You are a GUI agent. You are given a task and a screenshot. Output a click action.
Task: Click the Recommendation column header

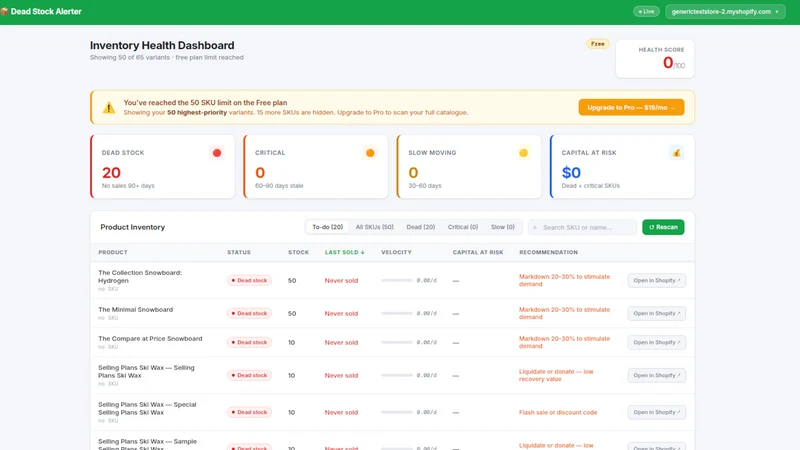pyautogui.click(x=548, y=252)
